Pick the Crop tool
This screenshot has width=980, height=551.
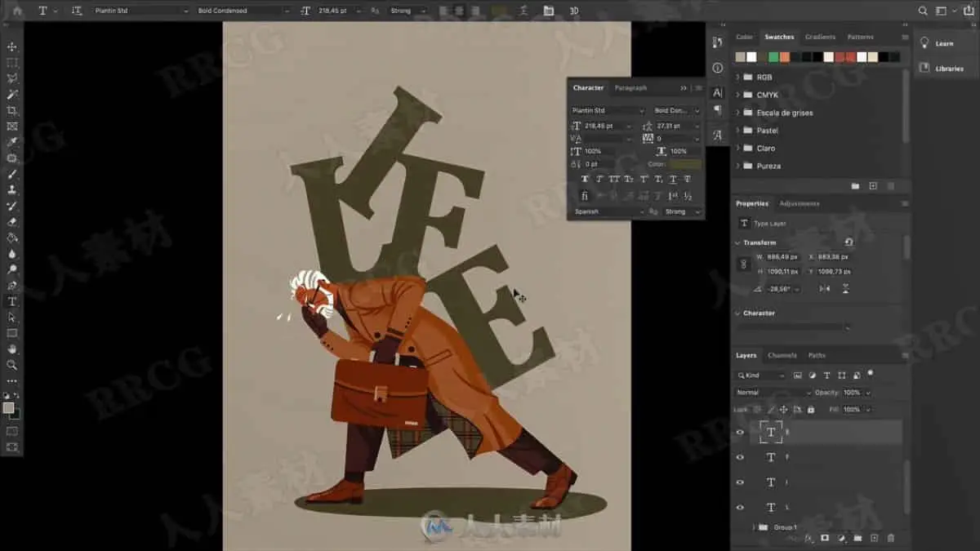click(12, 110)
